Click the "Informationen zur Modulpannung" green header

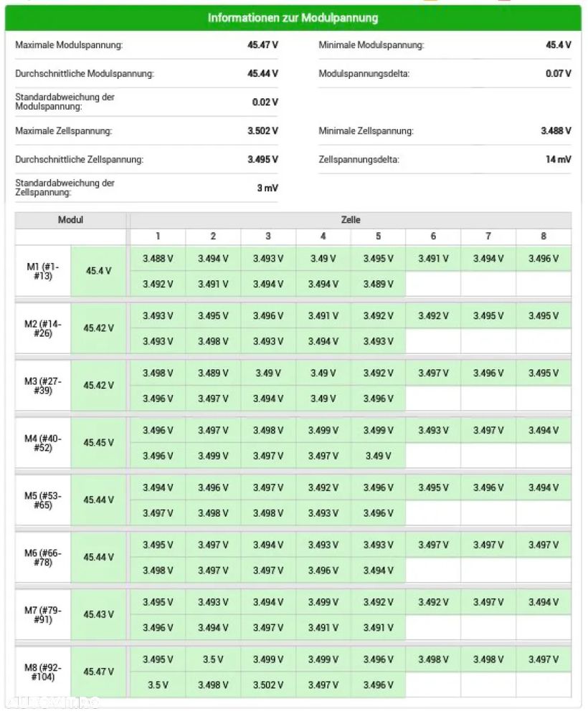(x=293, y=18)
